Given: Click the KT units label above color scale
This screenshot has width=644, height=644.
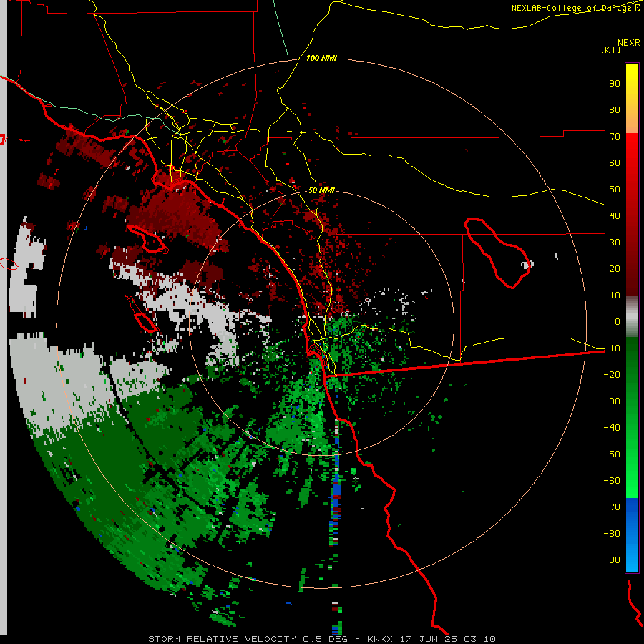Looking at the screenshot, I should click(x=611, y=49).
